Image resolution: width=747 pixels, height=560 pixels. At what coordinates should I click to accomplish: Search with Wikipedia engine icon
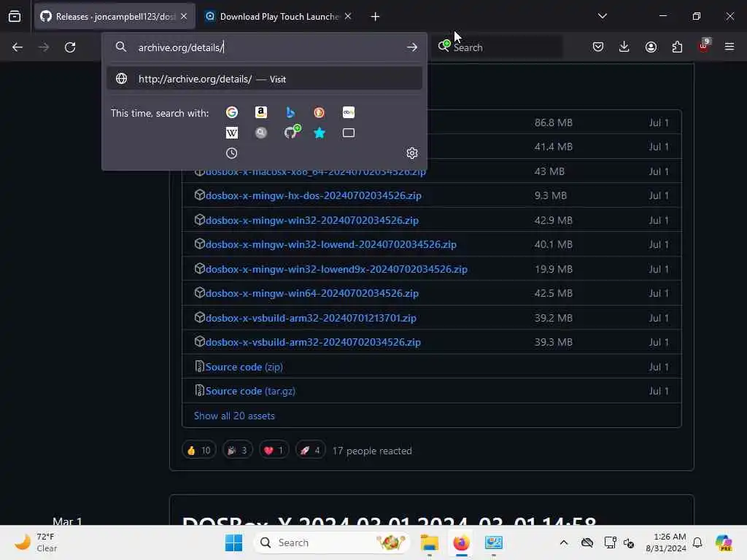(231, 133)
